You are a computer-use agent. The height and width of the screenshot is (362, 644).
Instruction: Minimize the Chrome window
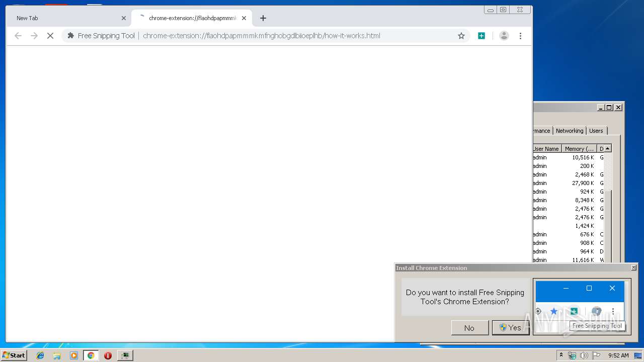click(491, 10)
